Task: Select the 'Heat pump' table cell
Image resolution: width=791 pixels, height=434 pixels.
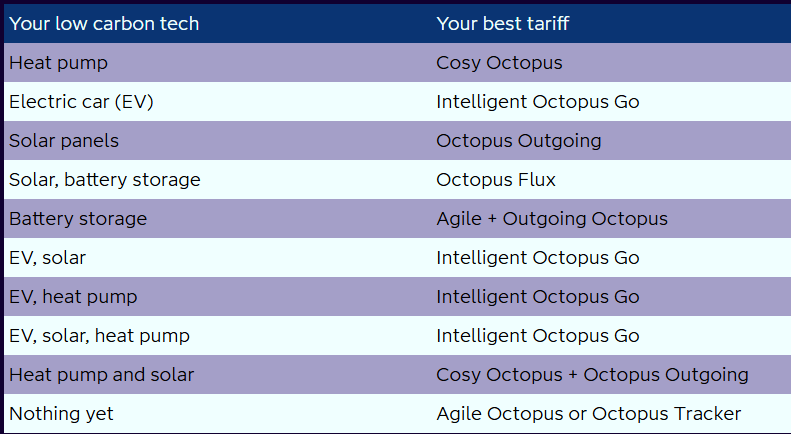Action: (x=59, y=63)
